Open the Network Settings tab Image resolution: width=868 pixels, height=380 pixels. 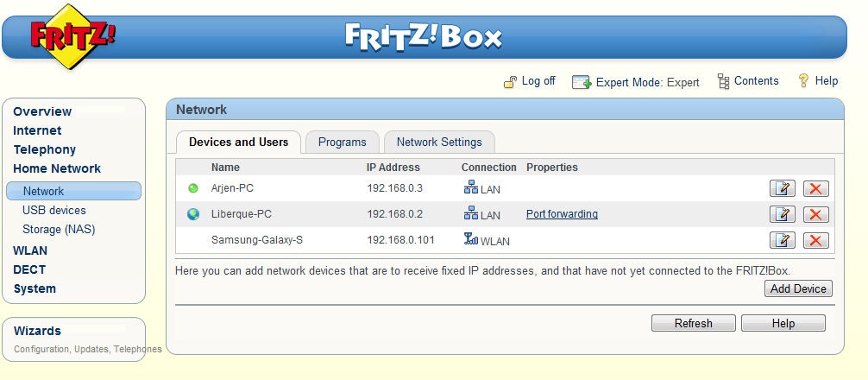click(x=439, y=142)
